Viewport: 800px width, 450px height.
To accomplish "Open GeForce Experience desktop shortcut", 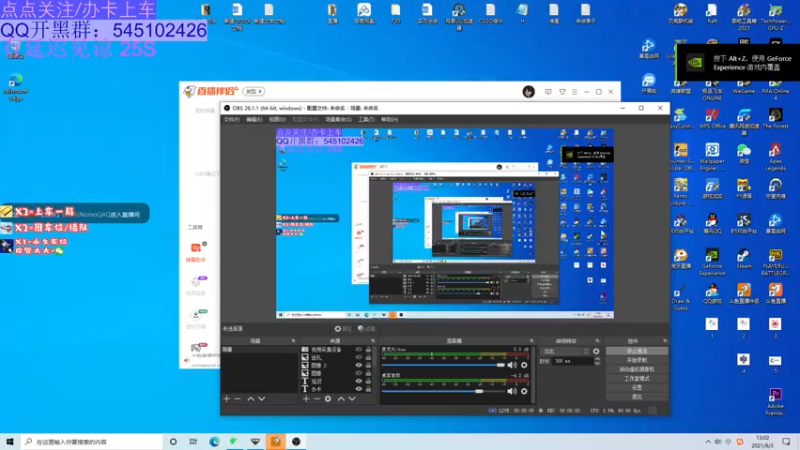I will pyautogui.click(x=712, y=262).
